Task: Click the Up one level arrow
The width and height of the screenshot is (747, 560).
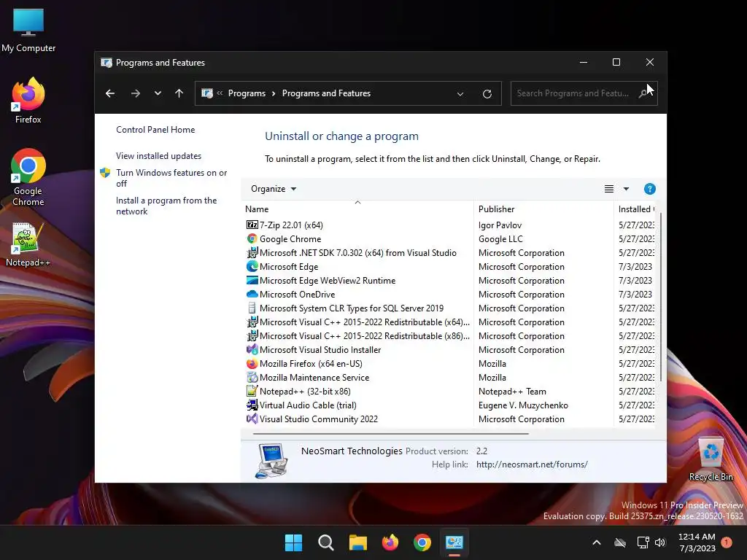Action: [x=179, y=93]
